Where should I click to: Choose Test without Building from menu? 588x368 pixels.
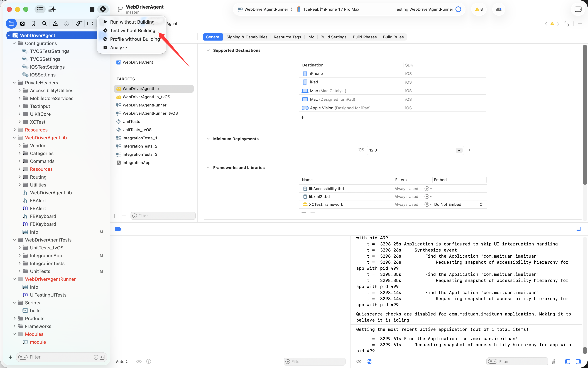click(x=133, y=30)
